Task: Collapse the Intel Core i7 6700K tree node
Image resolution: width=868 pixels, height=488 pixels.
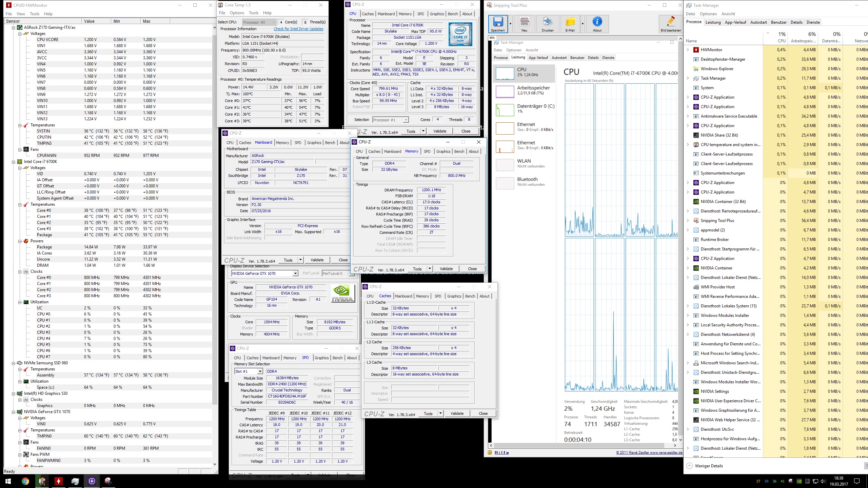Action: (x=14, y=162)
